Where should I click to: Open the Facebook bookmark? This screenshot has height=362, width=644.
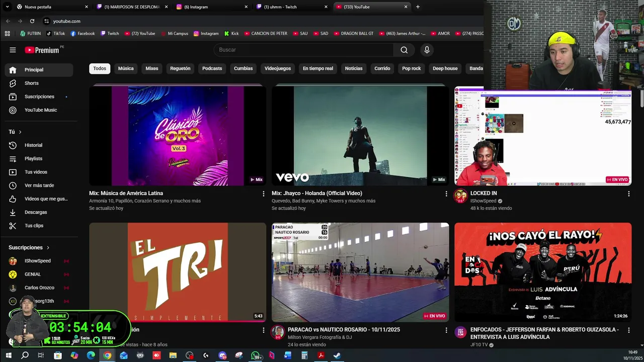(x=83, y=34)
